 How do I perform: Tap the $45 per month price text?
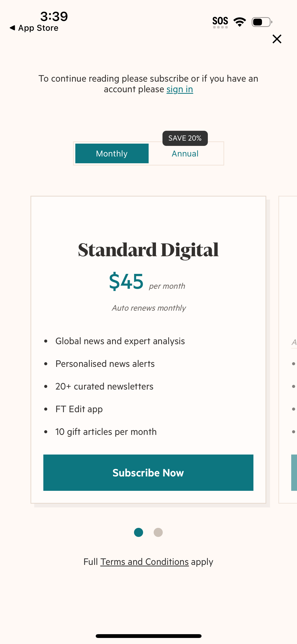tap(126, 282)
